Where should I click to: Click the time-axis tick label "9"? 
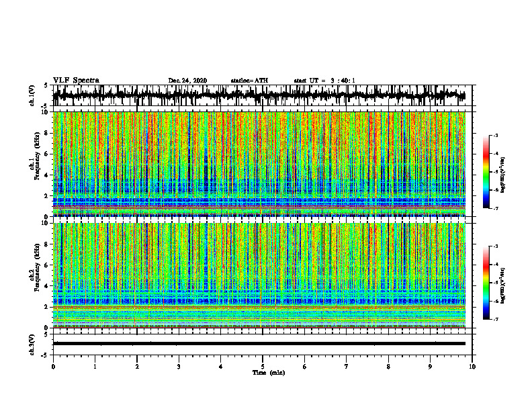[430, 367]
